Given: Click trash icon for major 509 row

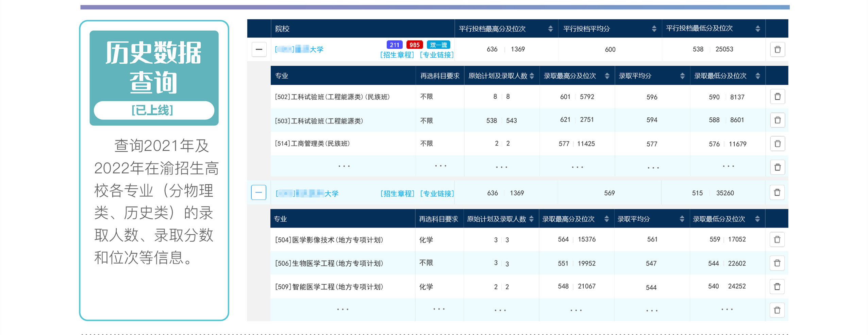Looking at the screenshot, I should tap(777, 286).
